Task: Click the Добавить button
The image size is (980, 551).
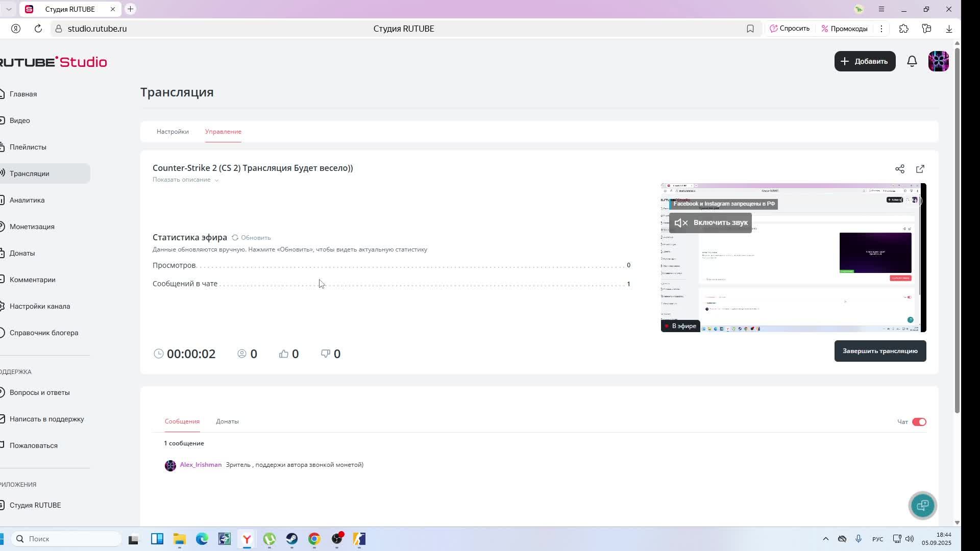Action: tap(865, 61)
